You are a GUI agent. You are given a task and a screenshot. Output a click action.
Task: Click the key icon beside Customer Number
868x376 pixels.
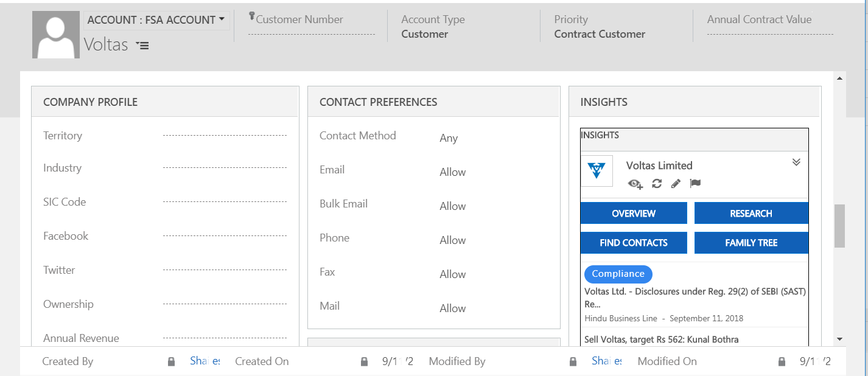pyautogui.click(x=251, y=16)
